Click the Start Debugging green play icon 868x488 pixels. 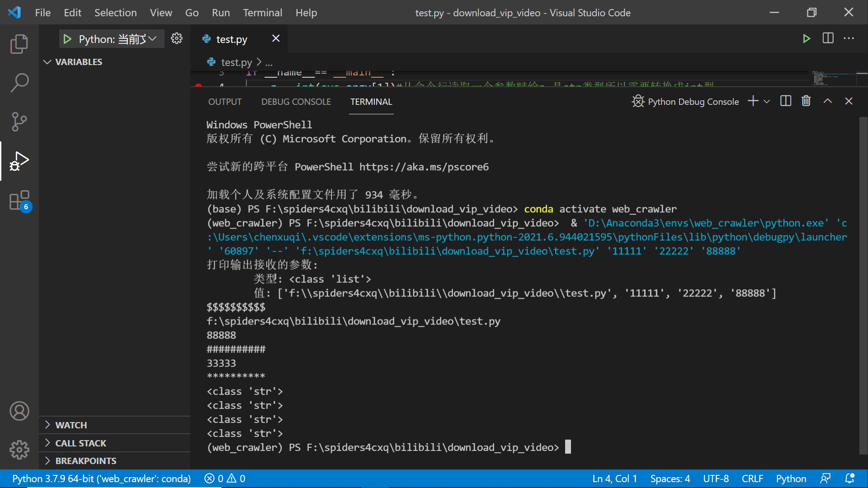point(67,39)
